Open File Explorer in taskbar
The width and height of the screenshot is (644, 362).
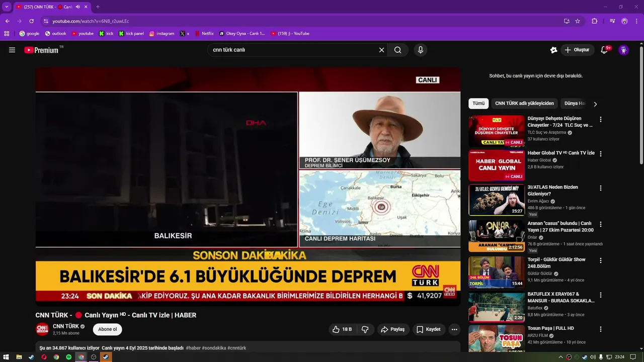(19, 357)
